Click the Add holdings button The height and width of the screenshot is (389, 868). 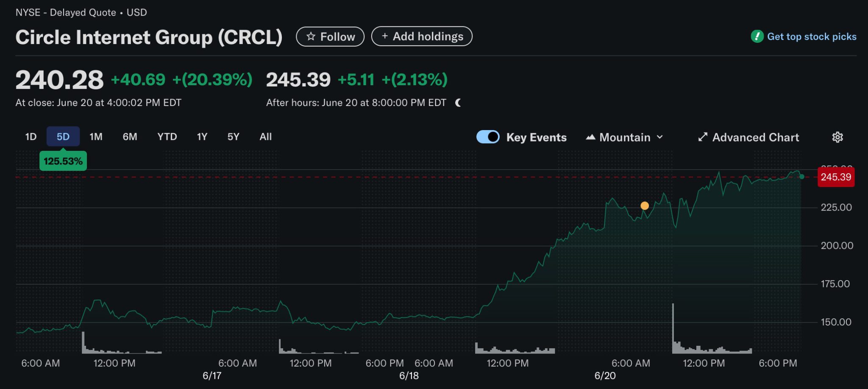point(422,36)
